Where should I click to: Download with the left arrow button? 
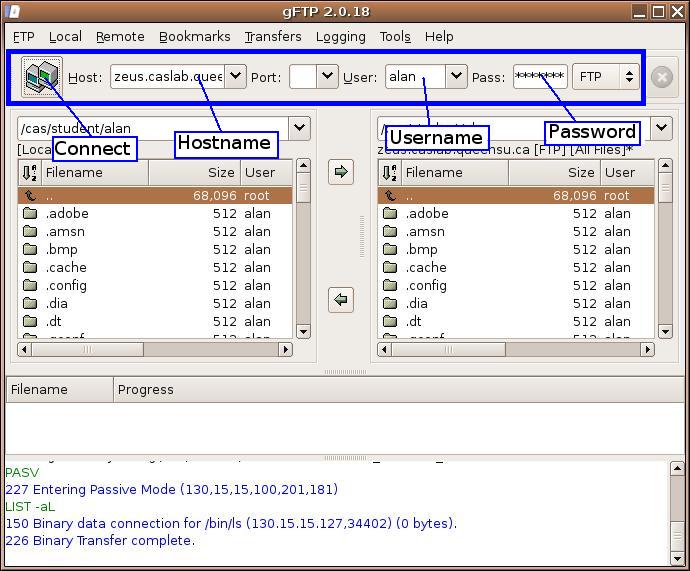(341, 300)
